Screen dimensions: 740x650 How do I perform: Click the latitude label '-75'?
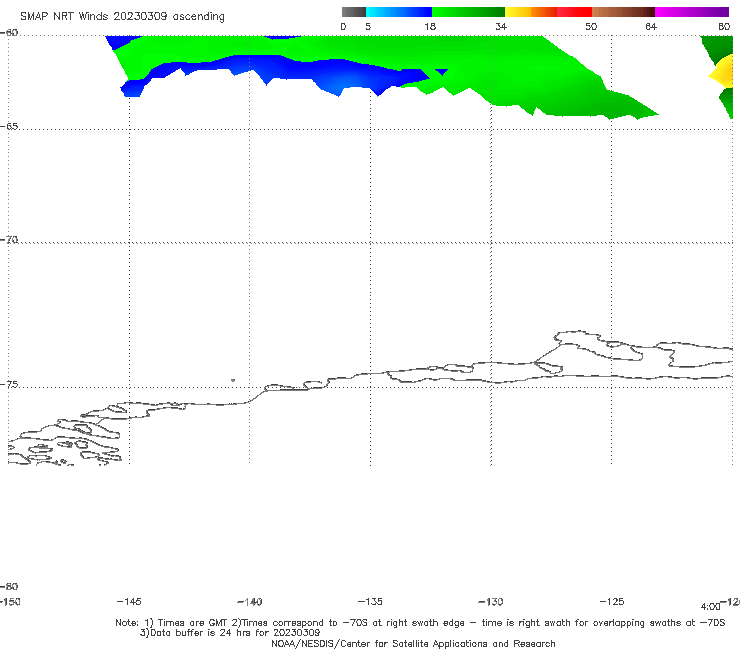point(9,385)
